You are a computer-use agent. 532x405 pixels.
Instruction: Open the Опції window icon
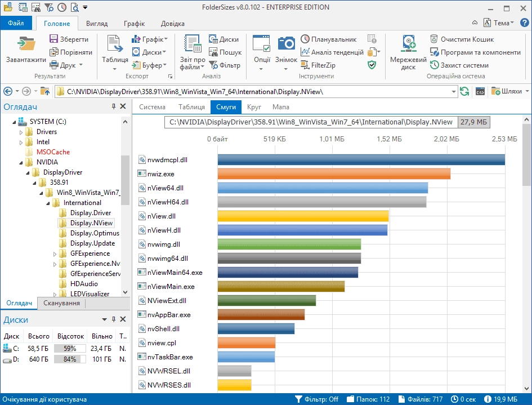(261, 43)
